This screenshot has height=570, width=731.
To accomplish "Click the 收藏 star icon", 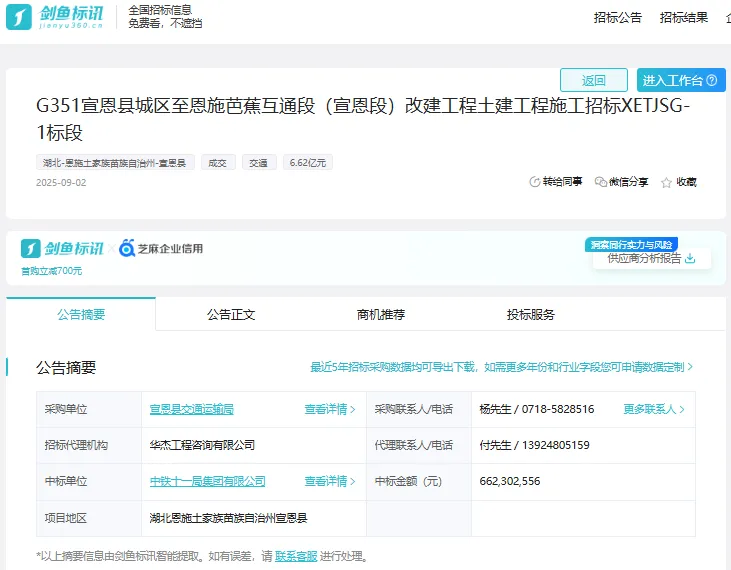I will [666, 183].
